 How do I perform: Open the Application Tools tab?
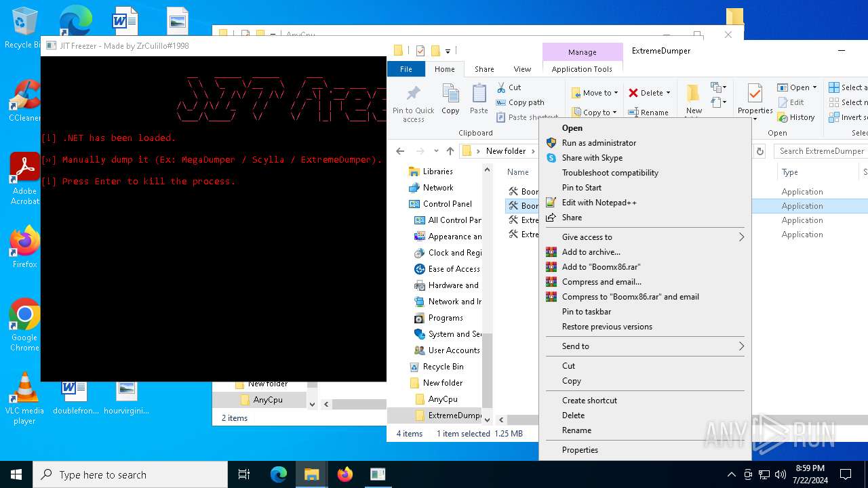pos(582,69)
